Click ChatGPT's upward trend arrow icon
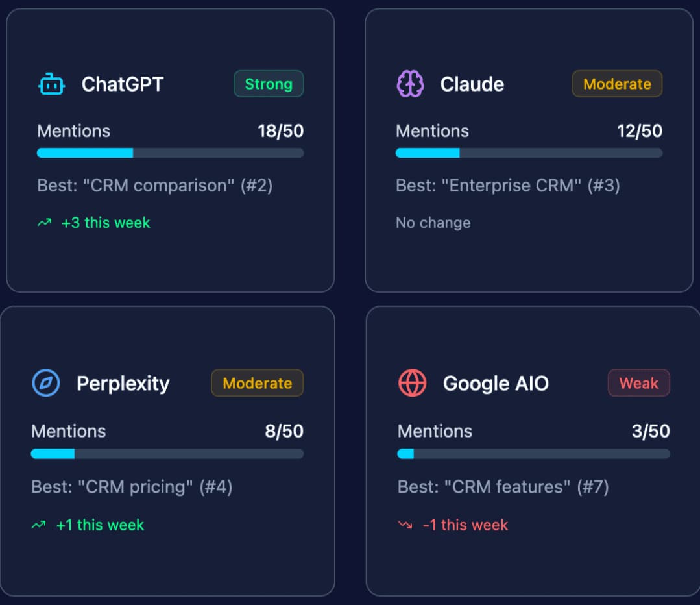This screenshot has height=605, width=700. (44, 223)
